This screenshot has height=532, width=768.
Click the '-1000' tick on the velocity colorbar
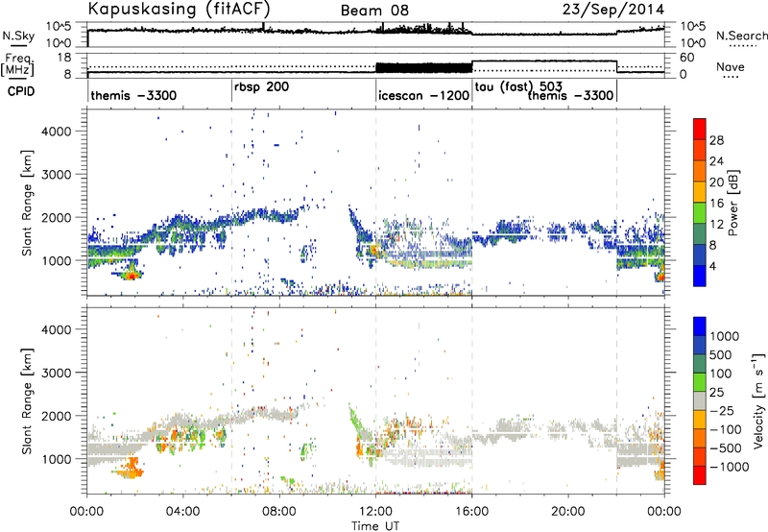pyautogui.click(x=729, y=467)
